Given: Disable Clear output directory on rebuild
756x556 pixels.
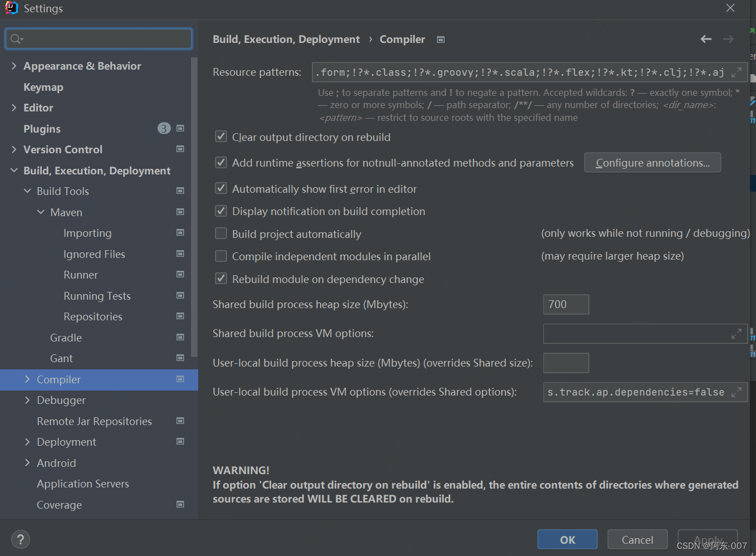Looking at the screenshot, I should click(221, 136).
